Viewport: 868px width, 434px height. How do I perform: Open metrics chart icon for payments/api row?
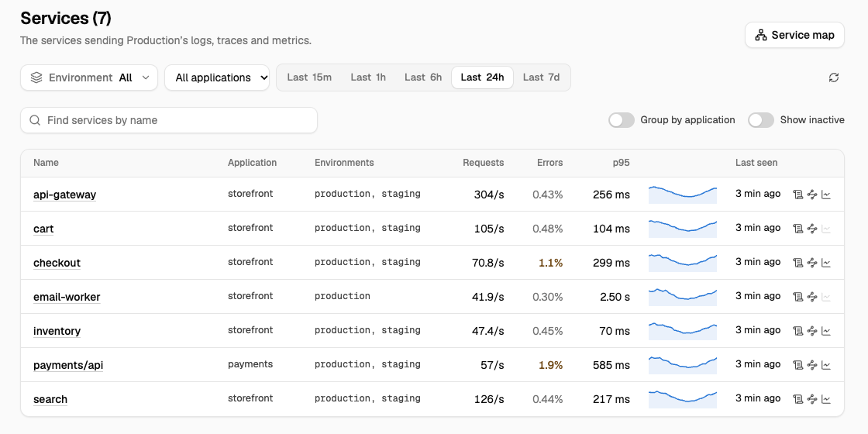[x=826, y=365]
